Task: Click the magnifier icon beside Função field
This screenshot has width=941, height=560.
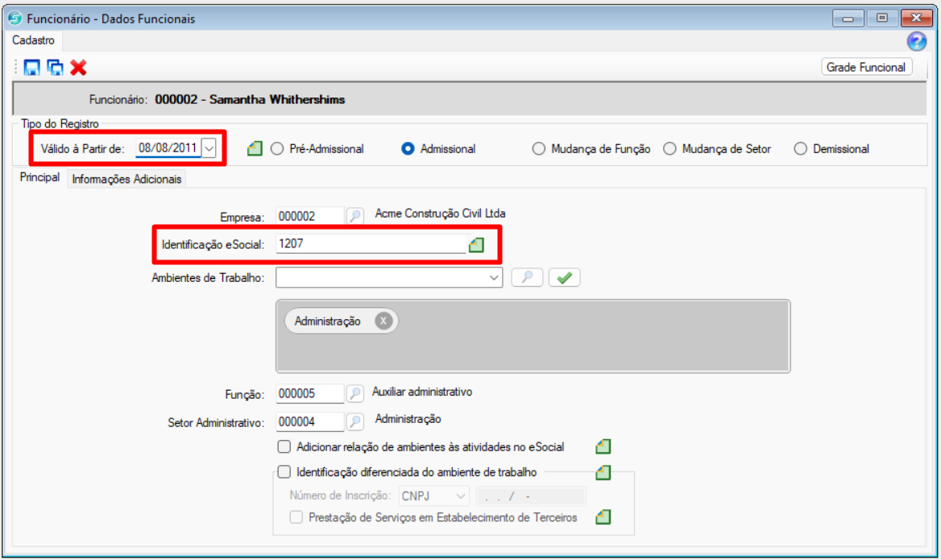Action: [x=355, y=393]
